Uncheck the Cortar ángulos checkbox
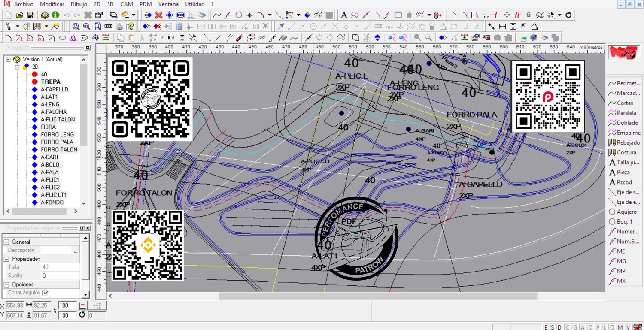The height and width of the screenshot is (330, 644). click(46, 293)
